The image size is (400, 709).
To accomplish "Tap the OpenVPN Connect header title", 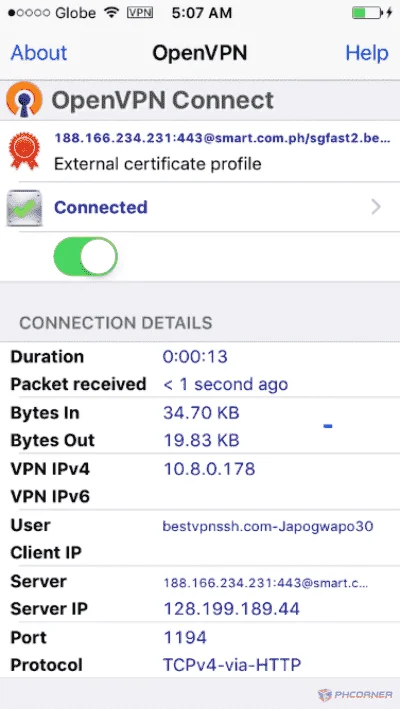I will pyautogui.click(x=163, y=100).
